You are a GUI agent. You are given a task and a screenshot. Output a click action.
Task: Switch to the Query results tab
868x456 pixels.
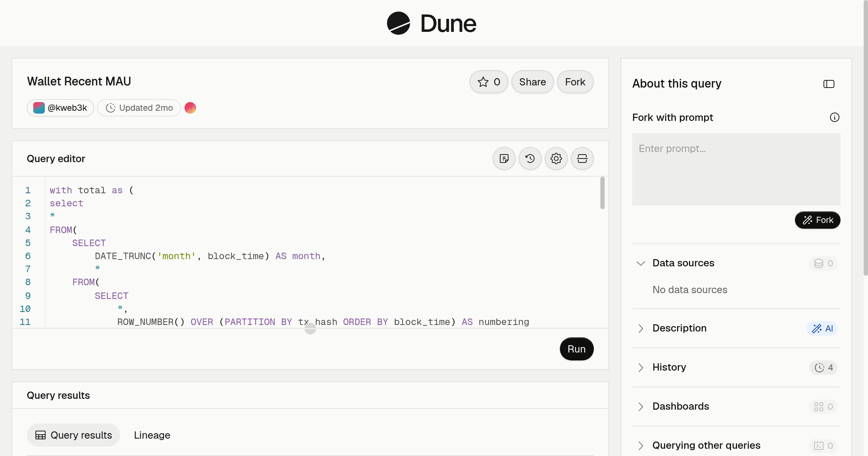tap(73, 435)
